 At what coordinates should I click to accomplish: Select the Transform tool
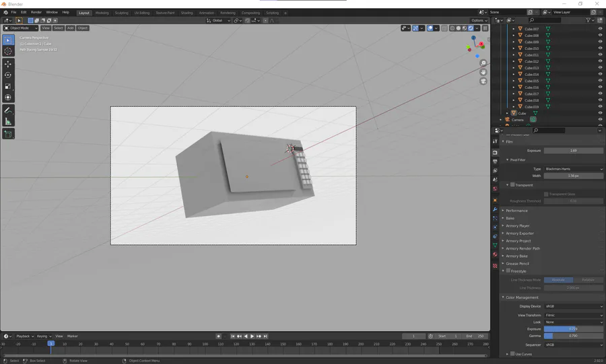pos(8,98)
